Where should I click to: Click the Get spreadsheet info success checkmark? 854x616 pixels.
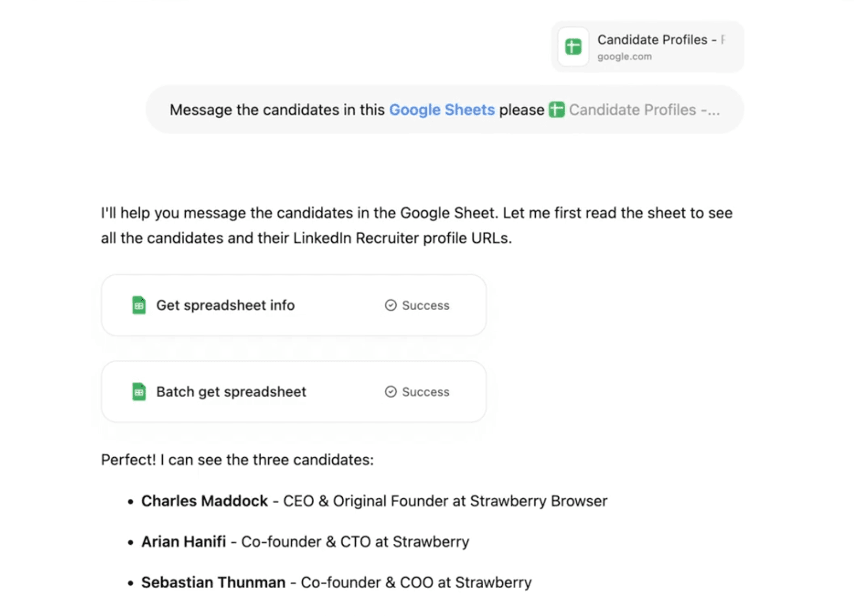pyautogui.click(x=391, y=305)
